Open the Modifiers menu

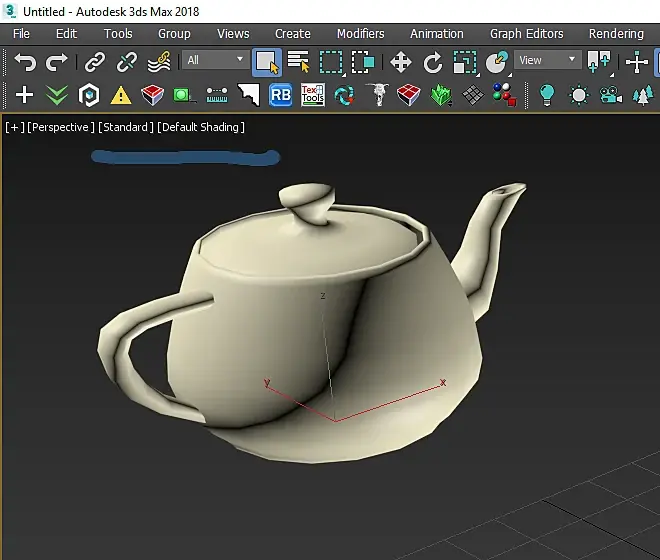[x=360, y=33]
